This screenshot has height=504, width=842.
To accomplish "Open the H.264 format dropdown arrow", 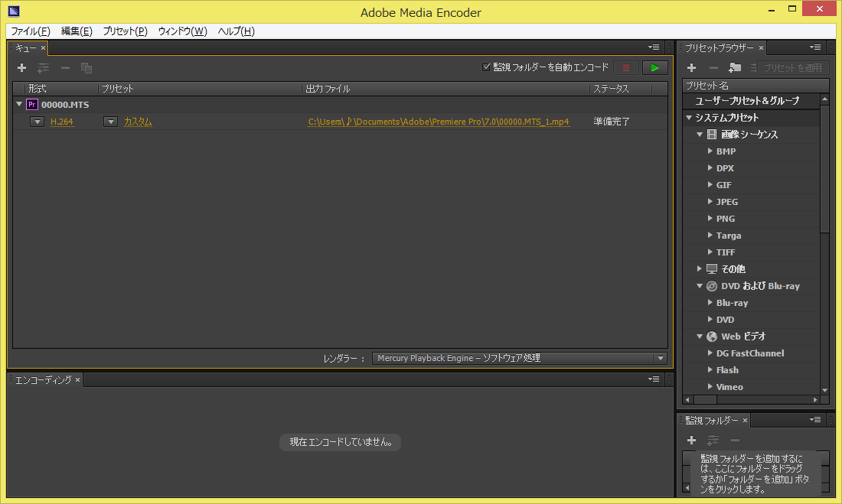I will (x=37, y=122).
